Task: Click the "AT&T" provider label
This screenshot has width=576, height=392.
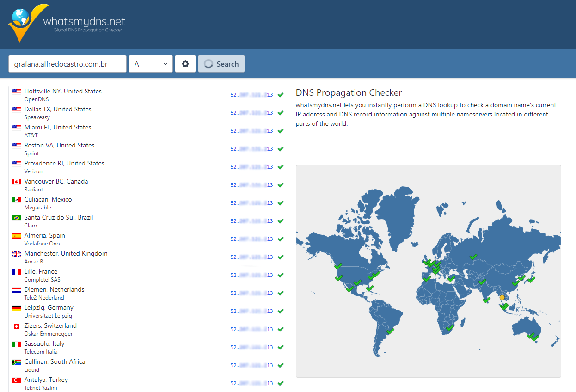Action: click(x=31, y=135)
